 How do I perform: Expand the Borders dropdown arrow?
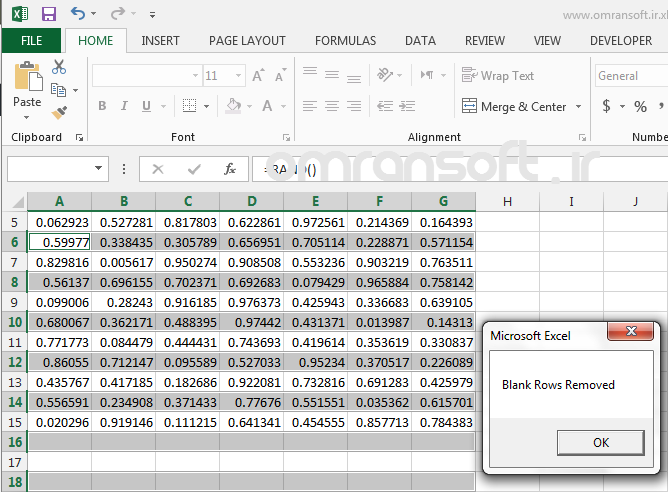point(207,106)
